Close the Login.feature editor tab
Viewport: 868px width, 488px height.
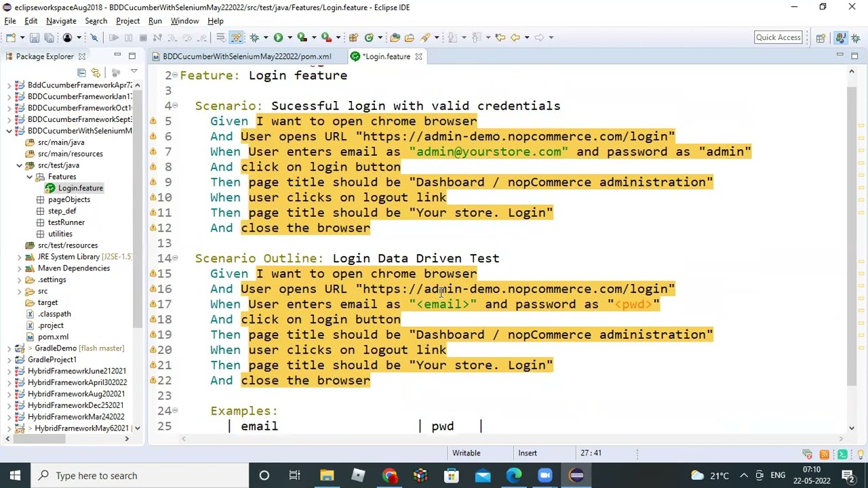pyautogui.click(x=418, y=56)
